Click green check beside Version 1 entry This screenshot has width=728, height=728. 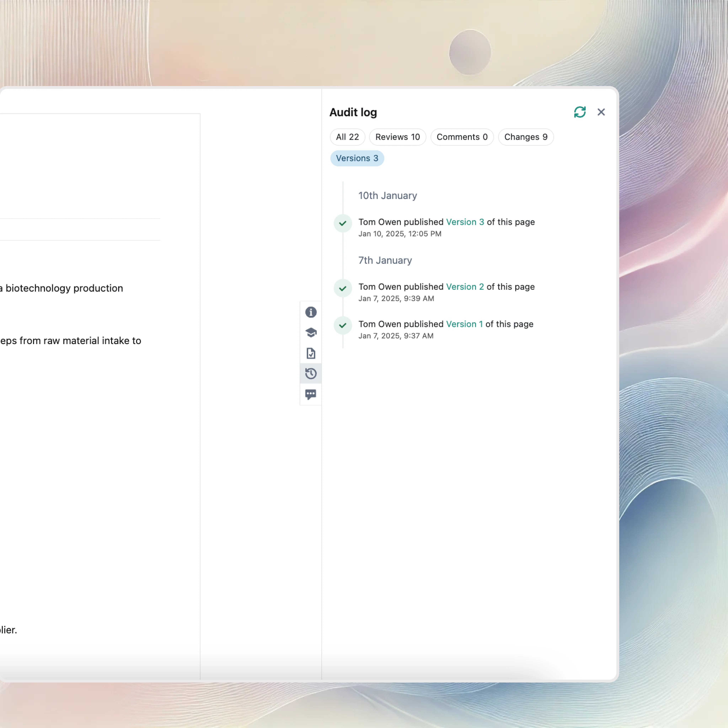pyautogui.click(x=342, y=325)
